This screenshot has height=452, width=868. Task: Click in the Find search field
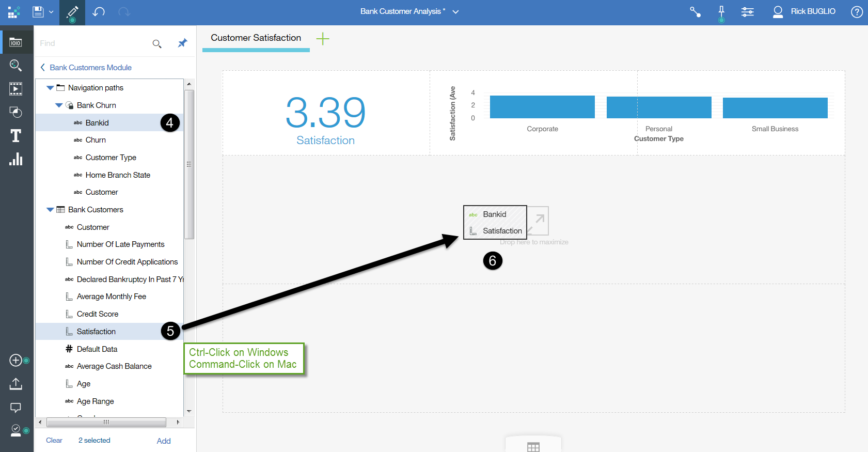coord(93,43)
